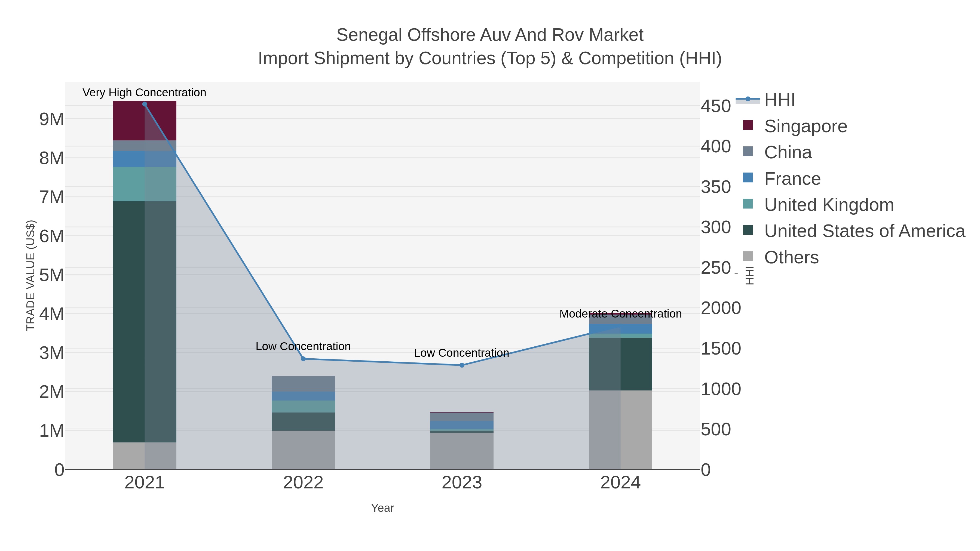
Task: Click the China legend color swatch
Action: click(748, 151)
